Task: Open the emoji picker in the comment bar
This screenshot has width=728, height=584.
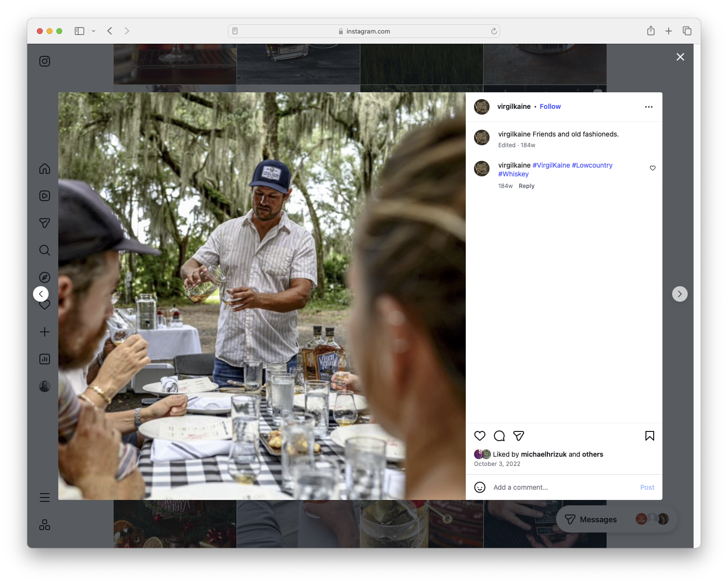Action: [x=480, y=487]
